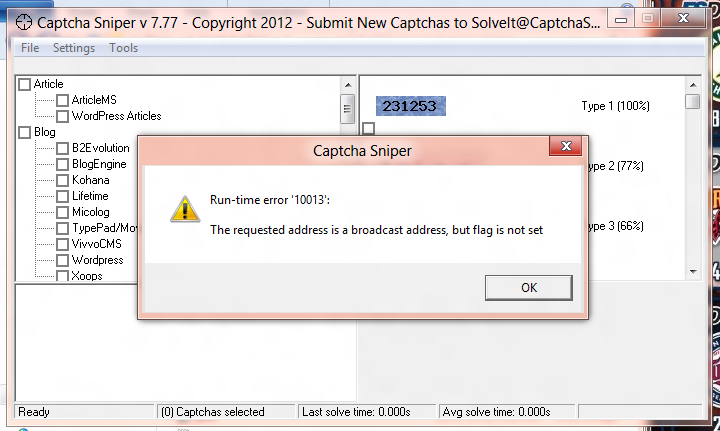Screen dimensions: 720x431
Task: Enable the Micolog checkbox
Action: click(x=62, y=213)
